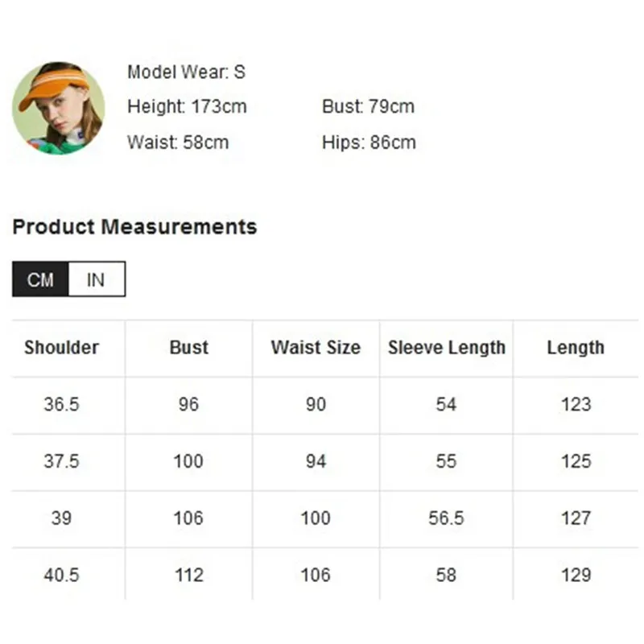Select the 36.5 shoulder cell

click(x=62, y=405)
